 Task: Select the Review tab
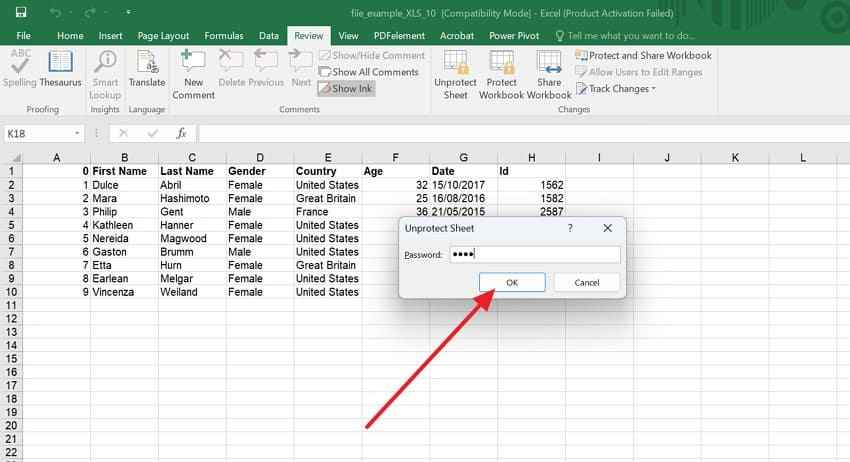tap(308, 36)
